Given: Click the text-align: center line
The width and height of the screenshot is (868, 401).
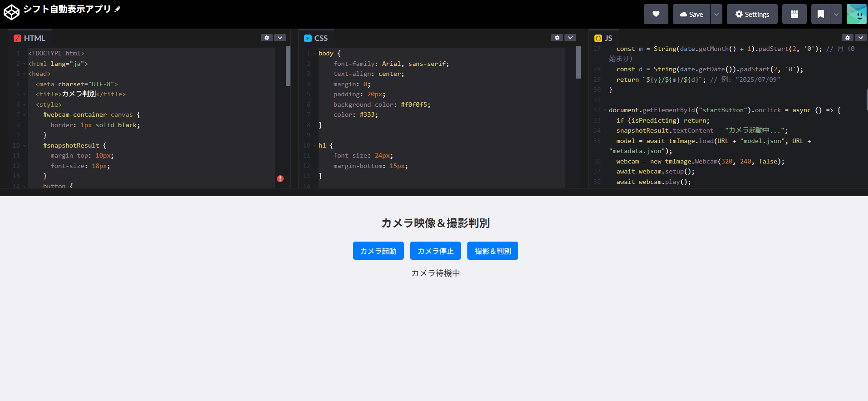Looking at the screenshot, I should point(368,74).
